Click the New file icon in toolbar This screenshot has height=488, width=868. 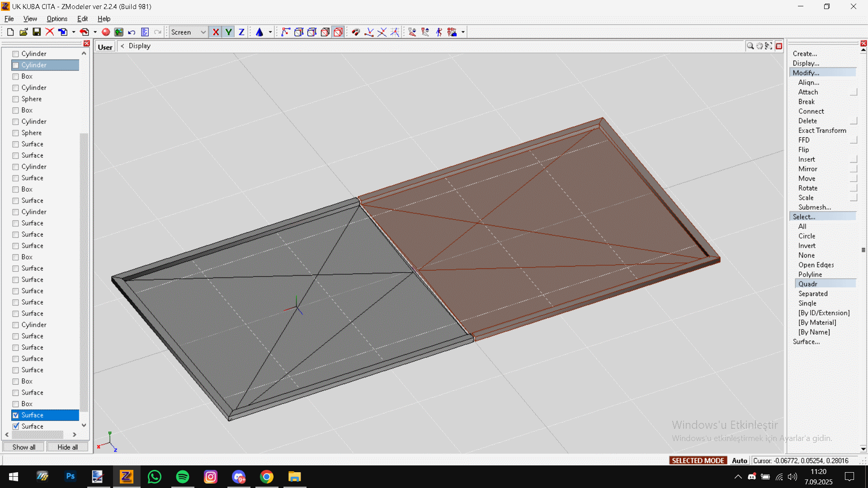point(10,32)
